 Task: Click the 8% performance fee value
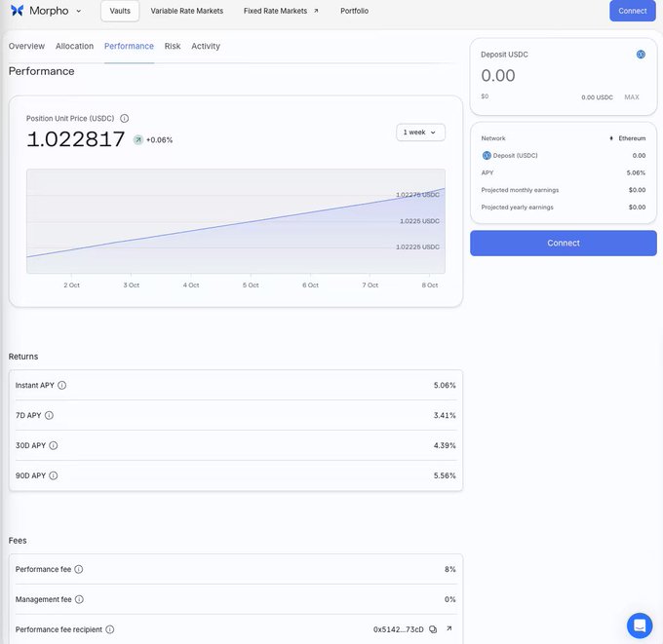[449, 569]
